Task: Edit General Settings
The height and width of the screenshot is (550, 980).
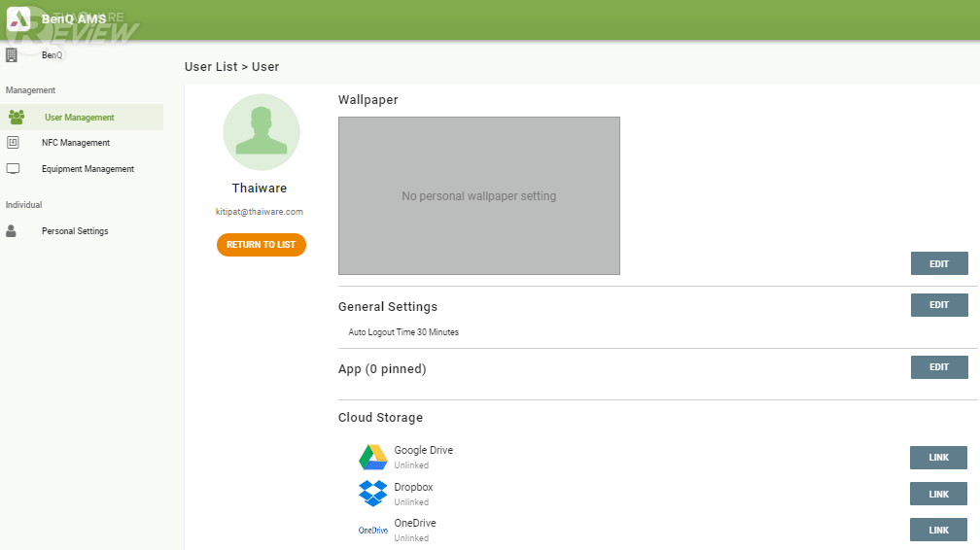Action: click(939, 305)
